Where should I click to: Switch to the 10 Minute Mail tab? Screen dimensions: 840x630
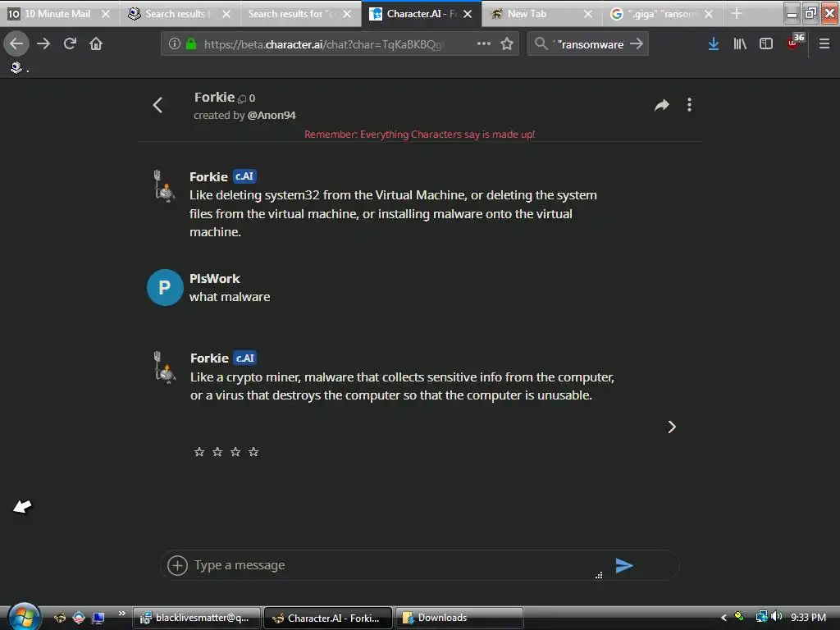coord(58,13)
